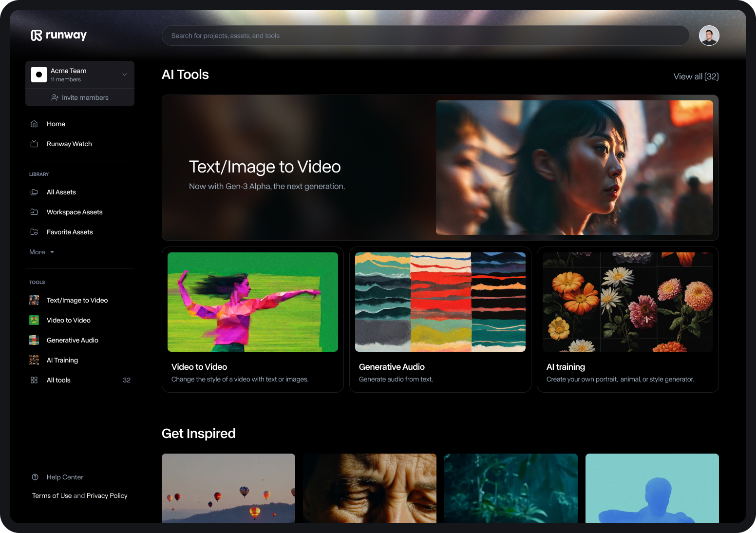Click the Generative Audio waves thumbnail

[440, 302]
